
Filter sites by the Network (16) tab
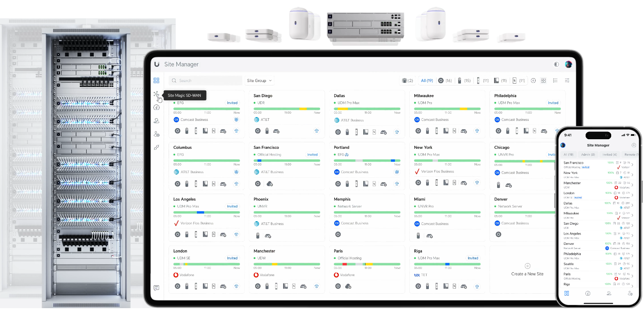(x=445, y=80)
